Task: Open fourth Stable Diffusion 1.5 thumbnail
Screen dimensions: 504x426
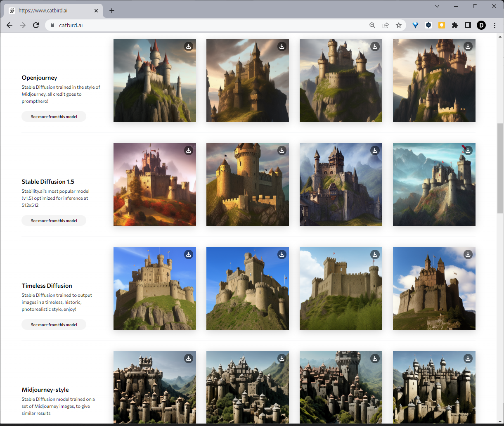Action: [x=434, y=185]
